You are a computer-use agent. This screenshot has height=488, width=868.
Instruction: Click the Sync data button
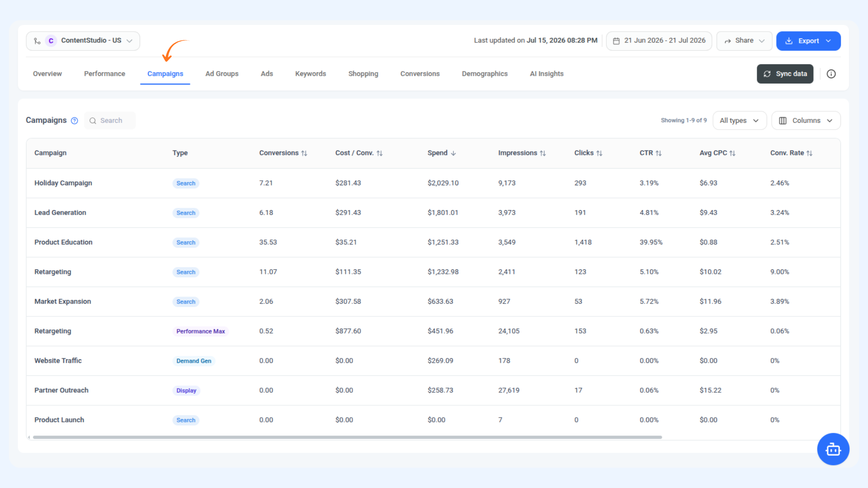point(785,74)
